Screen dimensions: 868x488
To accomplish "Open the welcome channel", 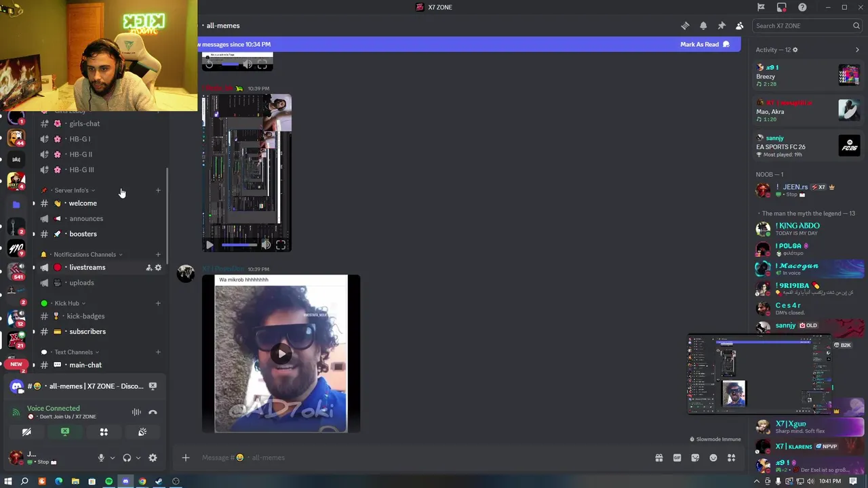I will tap(100, 203).
